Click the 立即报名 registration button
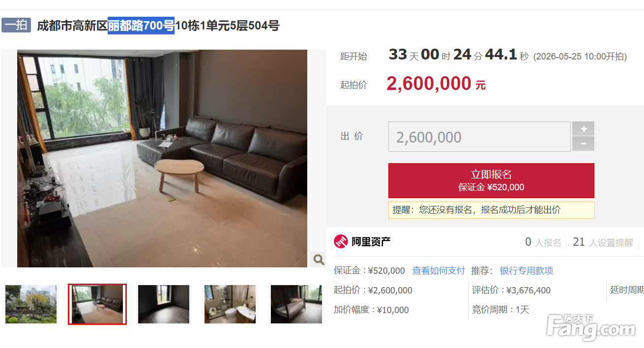This screenshot has width=644, height=348. coord(491,180)
